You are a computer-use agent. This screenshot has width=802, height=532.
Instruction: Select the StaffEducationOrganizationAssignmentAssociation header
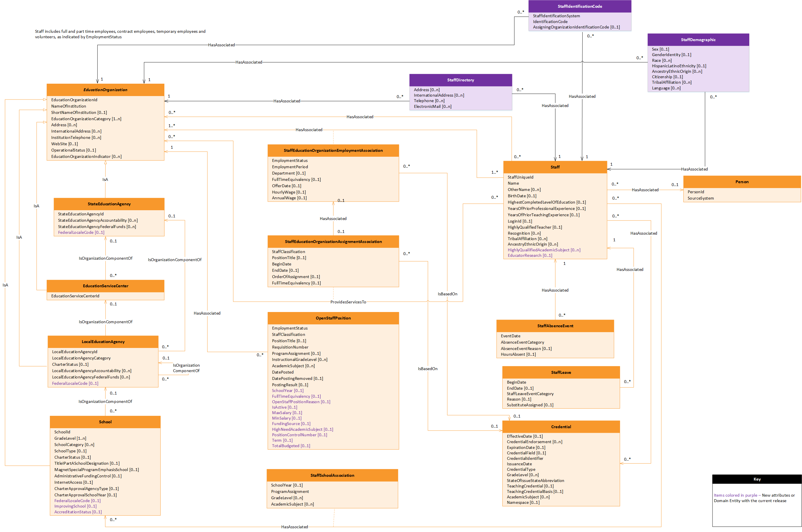[x=333, y=242]
